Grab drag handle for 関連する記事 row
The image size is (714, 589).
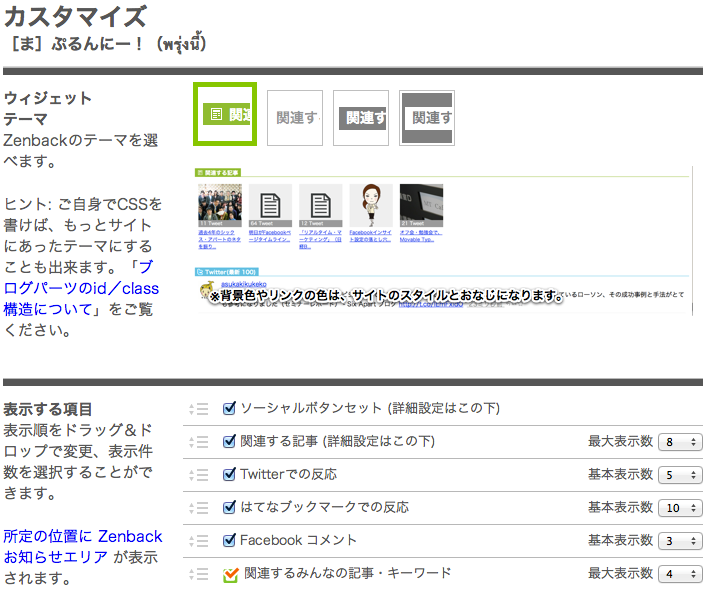point(199,442)
